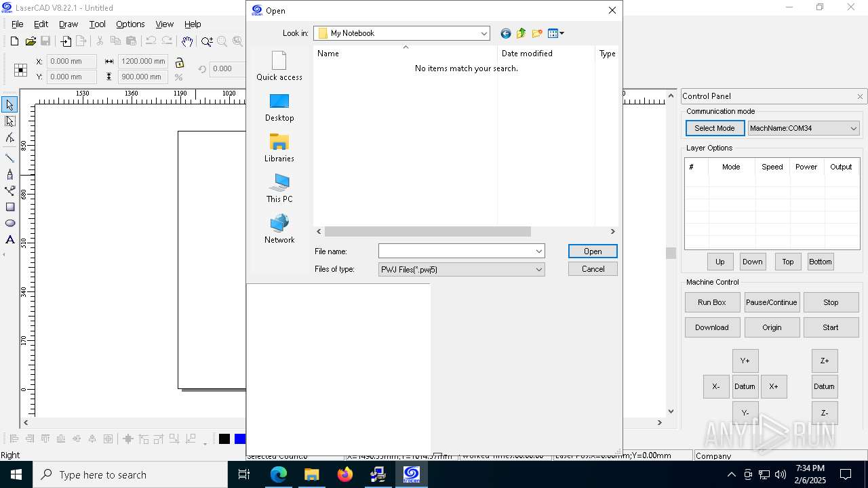The height and width of the screenshot is (488, 868).
Task: Open the Draw menu
Action: coord(68,24)
